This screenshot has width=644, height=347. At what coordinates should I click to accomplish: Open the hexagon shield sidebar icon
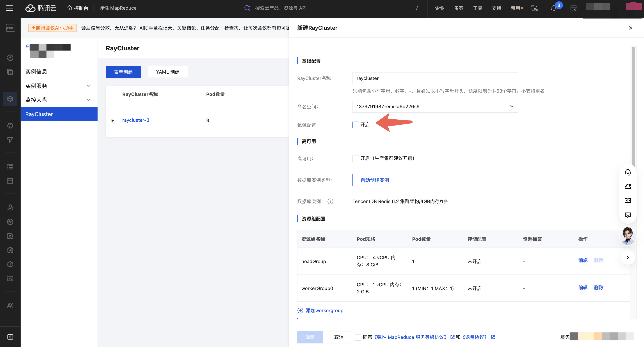[x=10, y=264]
